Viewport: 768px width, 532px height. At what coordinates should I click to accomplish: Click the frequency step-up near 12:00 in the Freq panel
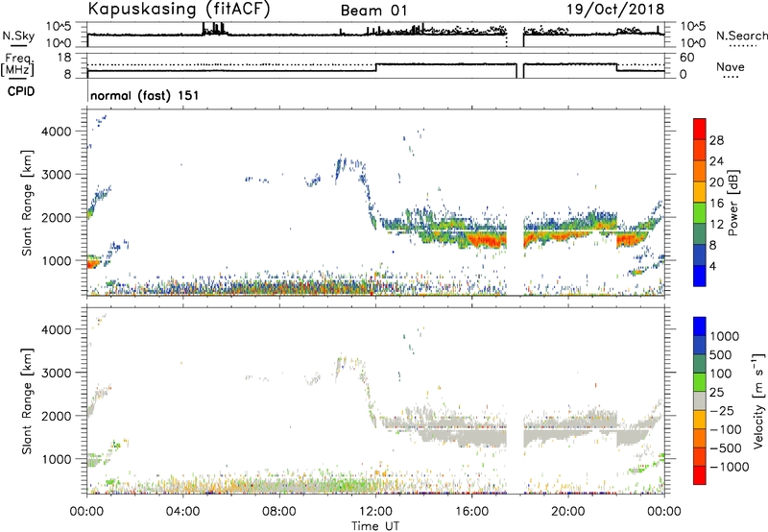[x=375, y=67]
